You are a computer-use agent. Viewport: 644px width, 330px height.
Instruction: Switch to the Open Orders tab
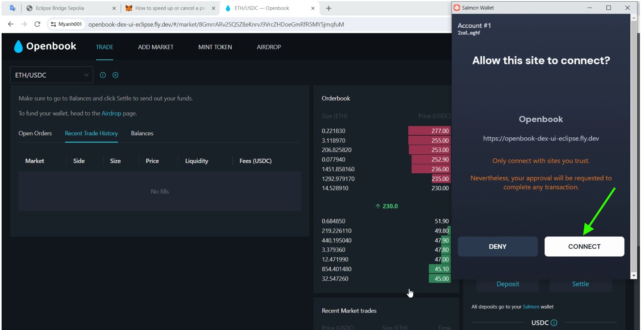[x=35, y=133]
